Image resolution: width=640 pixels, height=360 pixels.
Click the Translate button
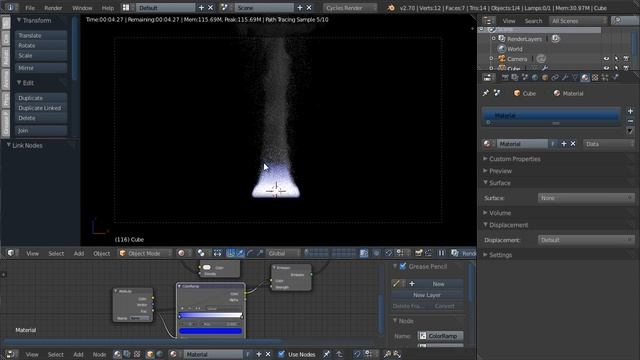[41, 36]
